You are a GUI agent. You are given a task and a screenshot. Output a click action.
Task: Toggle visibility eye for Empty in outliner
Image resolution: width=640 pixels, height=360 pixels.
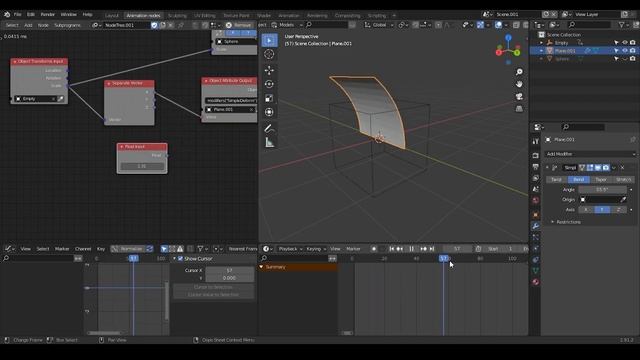(624, 42)
